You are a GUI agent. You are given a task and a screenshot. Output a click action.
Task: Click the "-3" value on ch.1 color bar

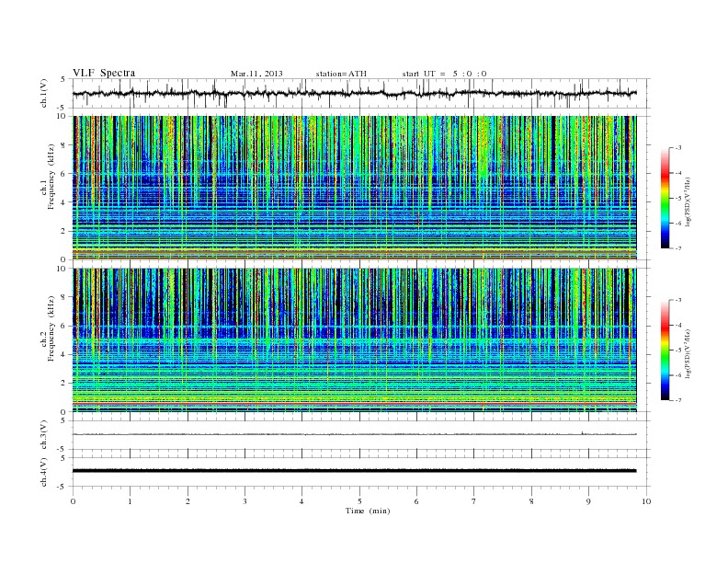677,148
